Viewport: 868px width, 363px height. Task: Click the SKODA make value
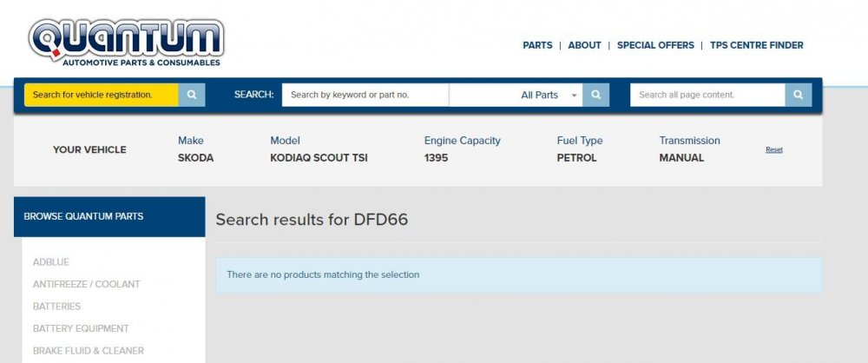tap(195, 158)
